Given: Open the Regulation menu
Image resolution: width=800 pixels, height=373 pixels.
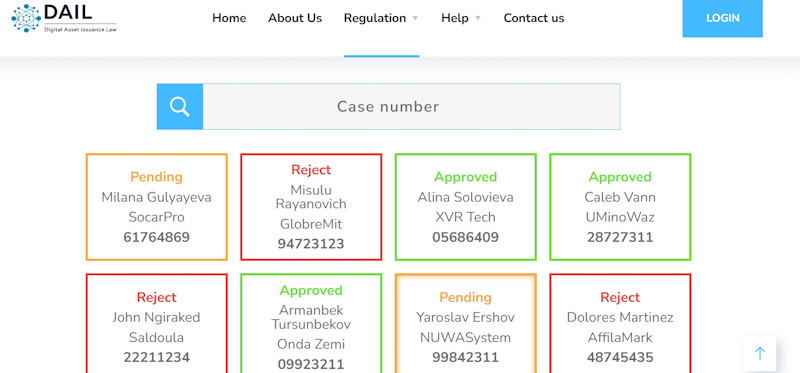Looking at the screenshot, I should point(375,18).
